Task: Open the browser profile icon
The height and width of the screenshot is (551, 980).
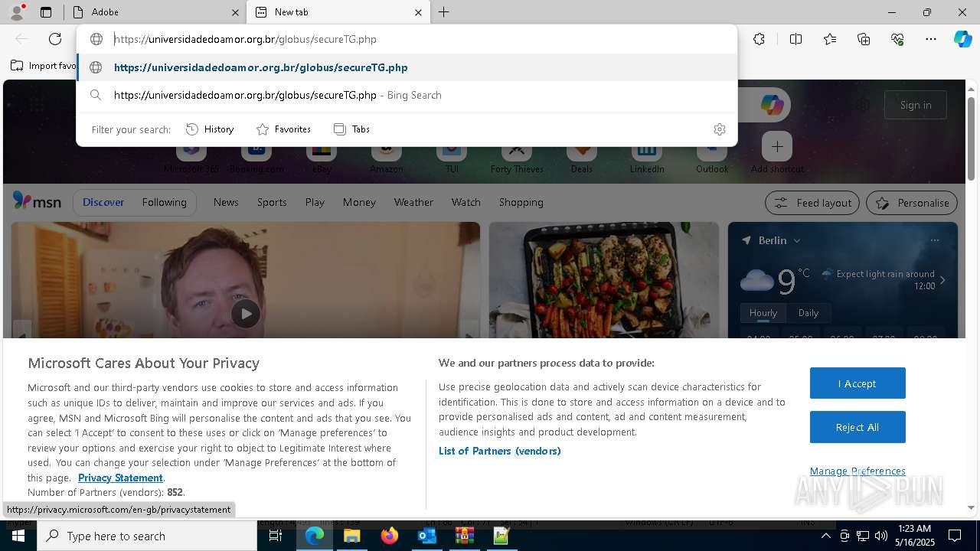Action: 16,12
